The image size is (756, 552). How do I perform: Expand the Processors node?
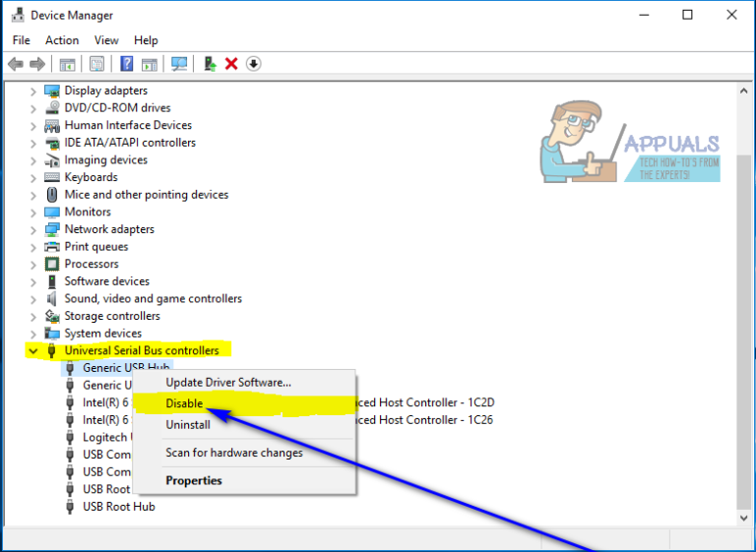tap(33, 265)
